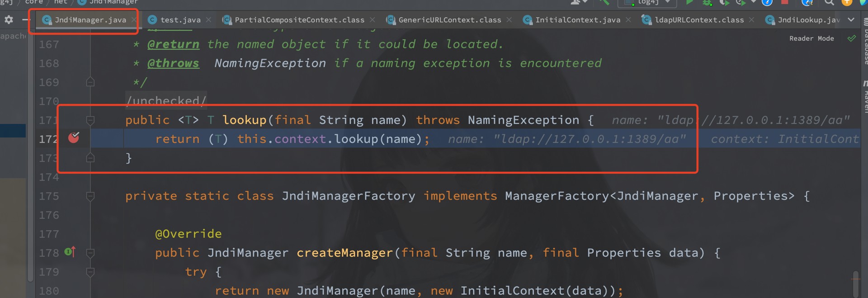868x298 pixels.
Task: Open the project panel settings gear
Action: [x=9, y=20]
